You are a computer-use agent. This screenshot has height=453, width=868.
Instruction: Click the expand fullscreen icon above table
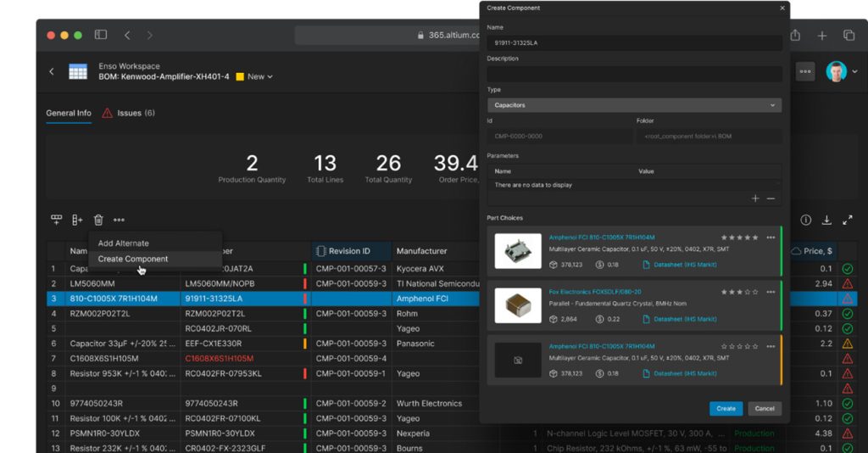click(848, 220)
